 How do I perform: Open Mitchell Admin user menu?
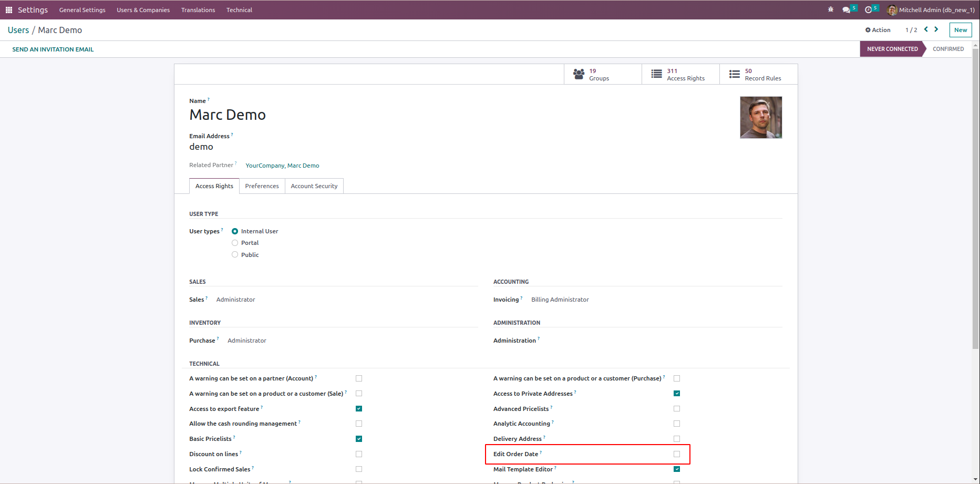(x=931, y=10)
